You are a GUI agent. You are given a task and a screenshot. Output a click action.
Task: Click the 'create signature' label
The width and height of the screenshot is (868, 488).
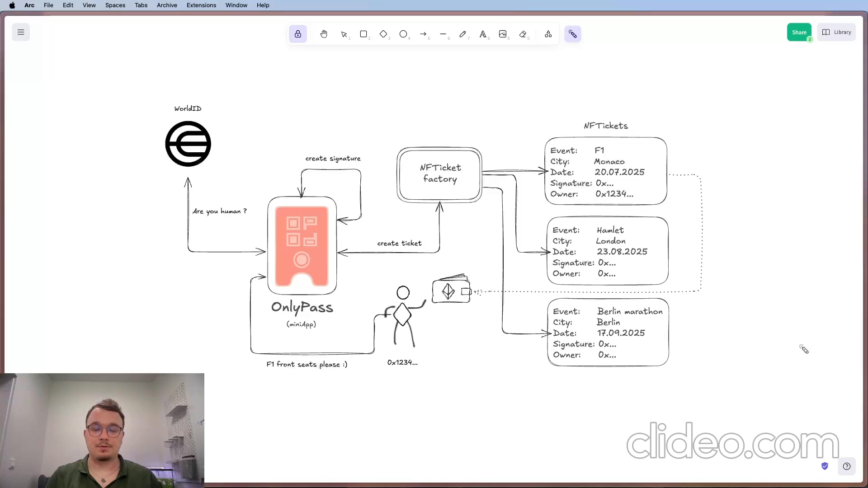click(333, 159)
